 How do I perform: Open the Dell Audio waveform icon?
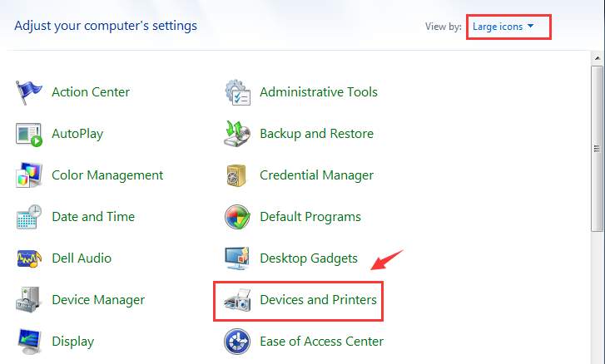pyautogui.click(x=29, y=258)
